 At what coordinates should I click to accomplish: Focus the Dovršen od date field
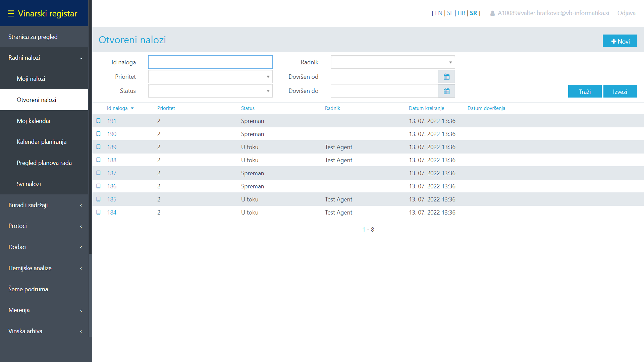384,77
